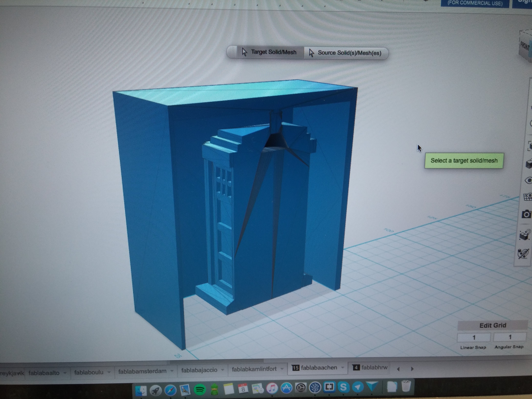Viewport: 532px width, 399px height.
Task: Open the materials paint icon
Action: [523, 254]
